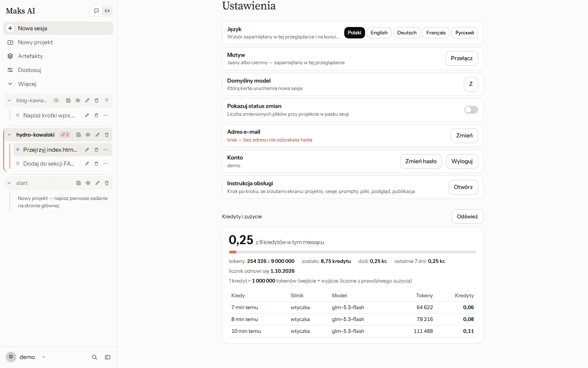Select Polski language option
Viewport: 588px width, 368px height.
[354, 33]
